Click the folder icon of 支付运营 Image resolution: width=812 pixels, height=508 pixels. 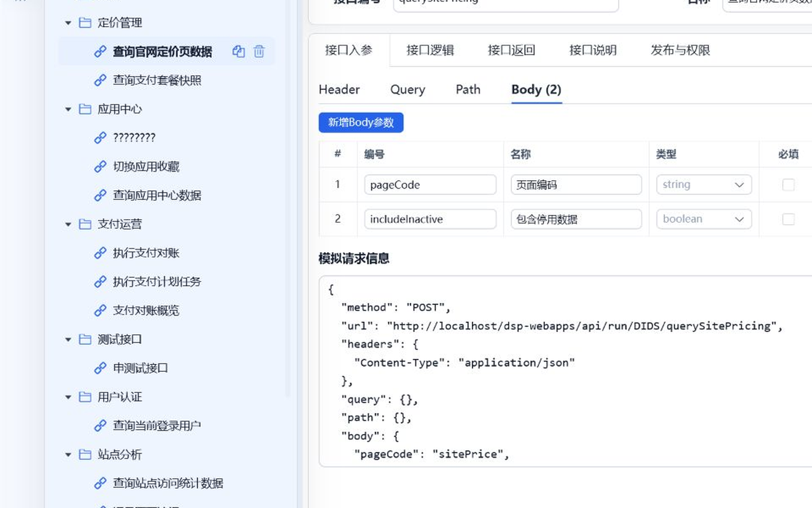coord(85,224)
